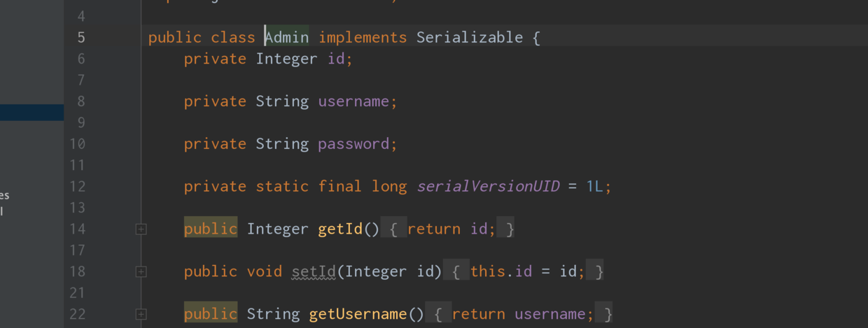
Task: Expand the folded setId method gutter icon
Action: pos(141,271)
